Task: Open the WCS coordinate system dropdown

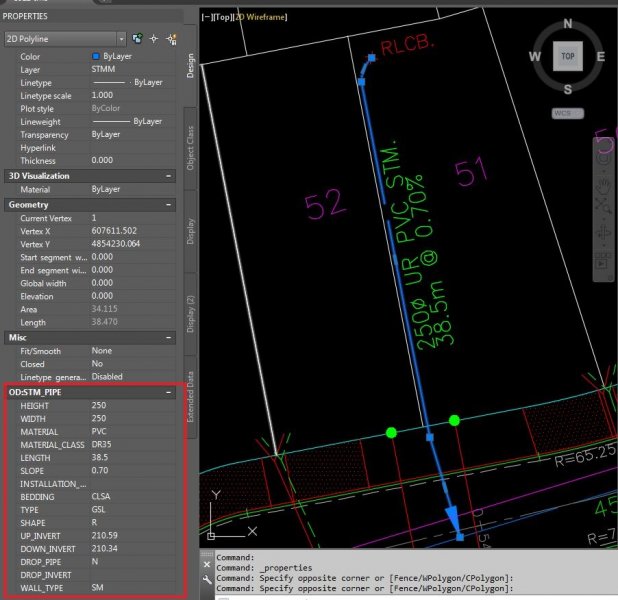Action: tap(566, 114)
